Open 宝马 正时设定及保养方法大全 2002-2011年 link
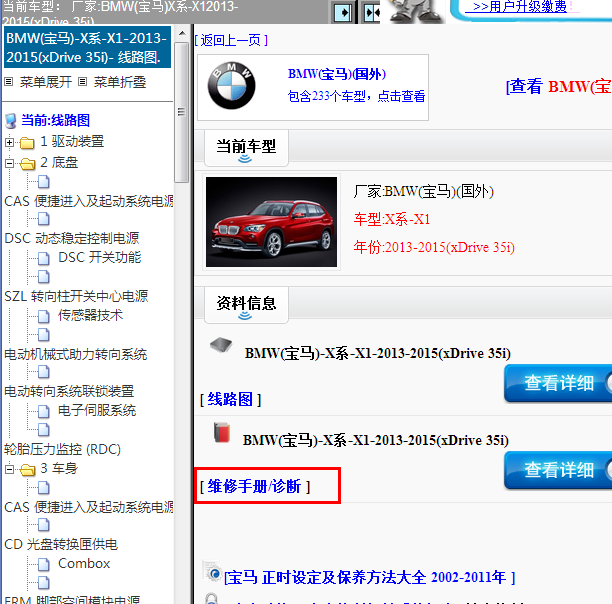This screenshot has width=612, height=604. [370, 577]
